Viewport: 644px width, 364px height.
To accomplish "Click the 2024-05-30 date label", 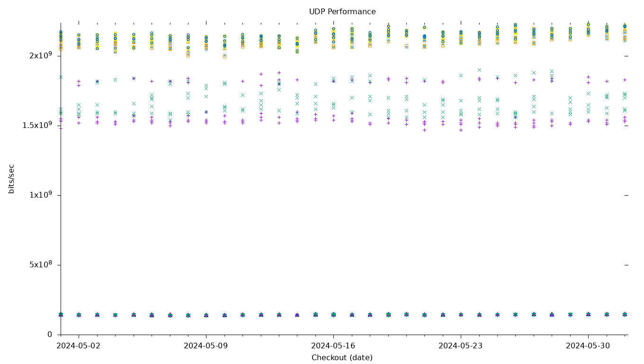I will click(x=588, y=346).
